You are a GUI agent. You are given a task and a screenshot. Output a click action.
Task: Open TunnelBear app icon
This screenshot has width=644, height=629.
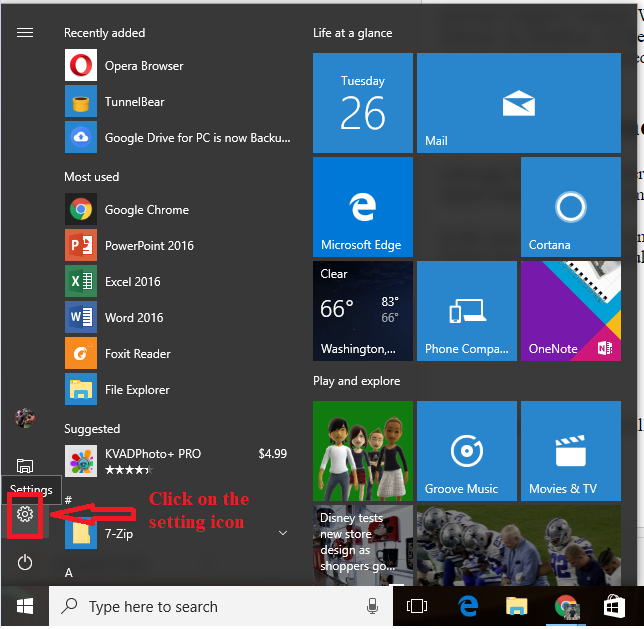click(81, 101)
